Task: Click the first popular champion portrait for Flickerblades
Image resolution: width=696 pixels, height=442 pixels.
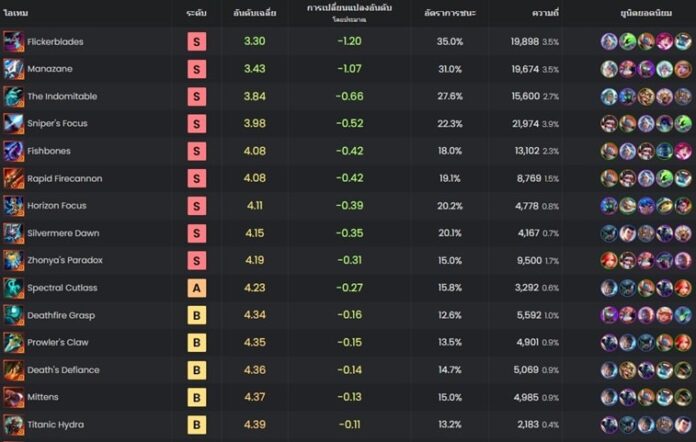Action: pos(609,42)
